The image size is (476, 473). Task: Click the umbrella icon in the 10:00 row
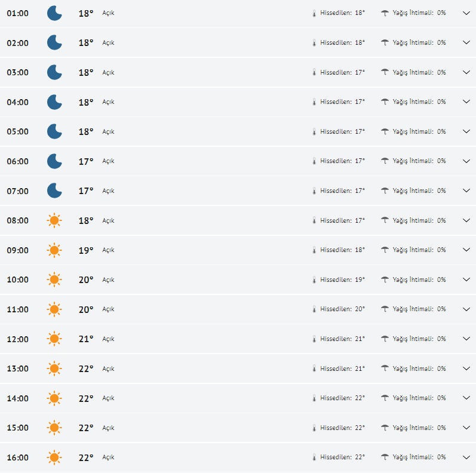tap(385, 279)
